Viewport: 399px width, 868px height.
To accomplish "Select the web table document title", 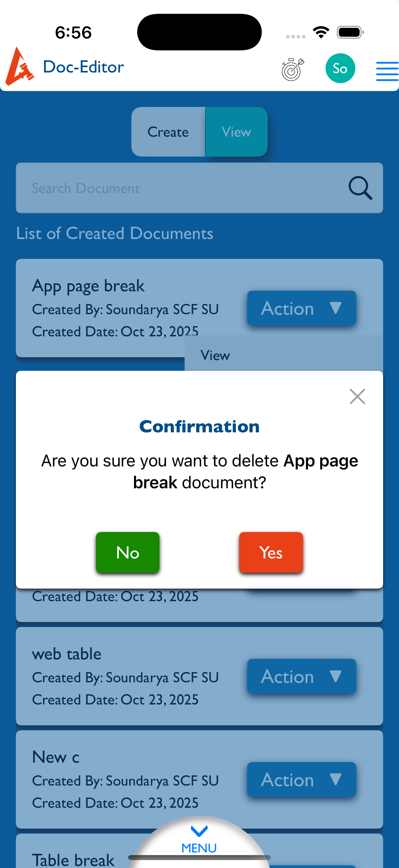I will pyautogui.click(x=67, y=654).
